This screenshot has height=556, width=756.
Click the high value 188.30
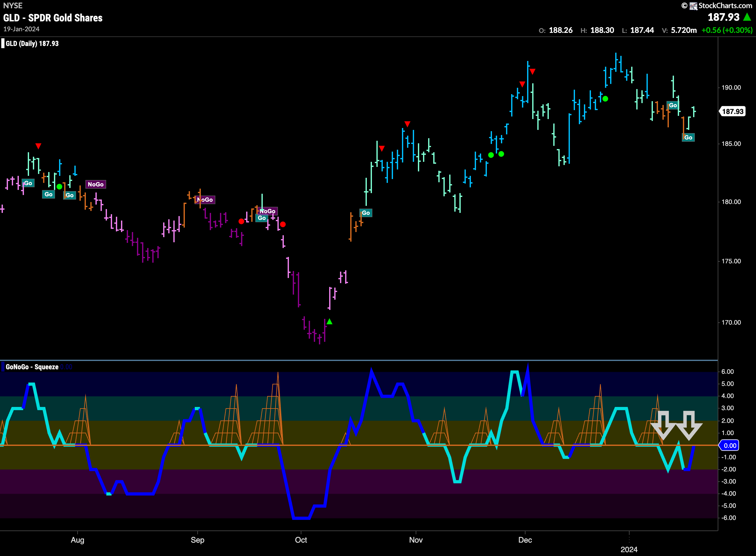602,30
